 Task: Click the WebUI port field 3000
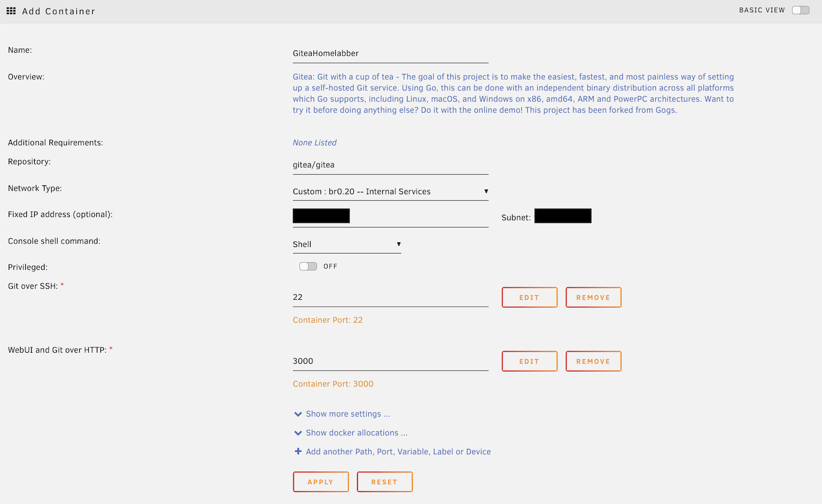point(390,361)
